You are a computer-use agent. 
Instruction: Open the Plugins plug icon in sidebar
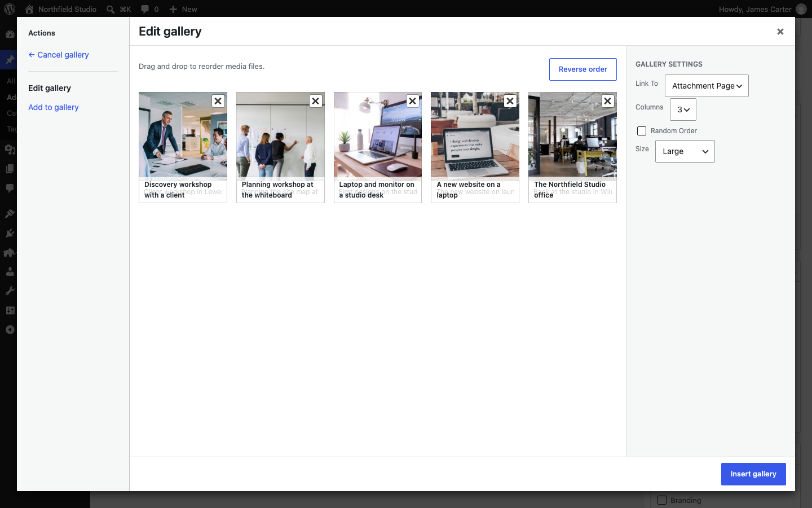click(x=10, y=233)
